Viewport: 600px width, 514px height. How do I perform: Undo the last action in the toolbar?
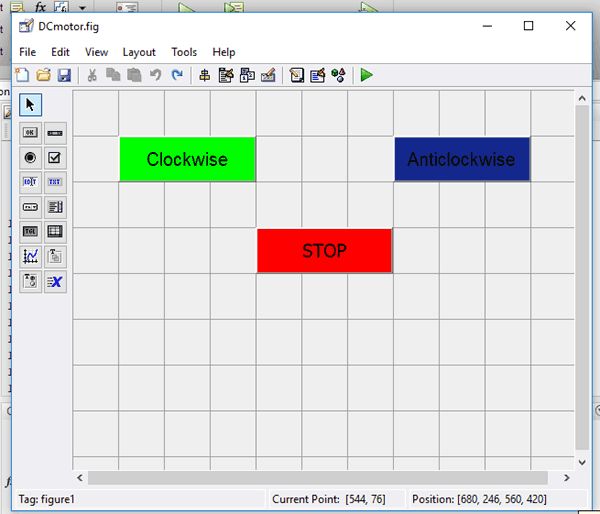click(x=155, y=75)
